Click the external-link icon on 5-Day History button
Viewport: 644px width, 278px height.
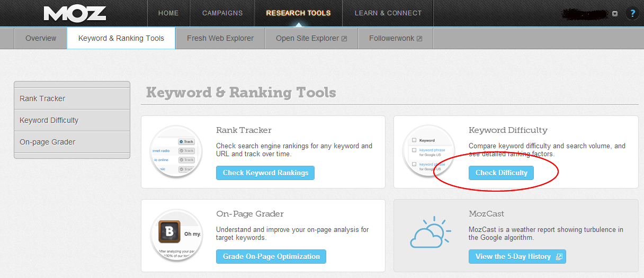click(558, 257)
